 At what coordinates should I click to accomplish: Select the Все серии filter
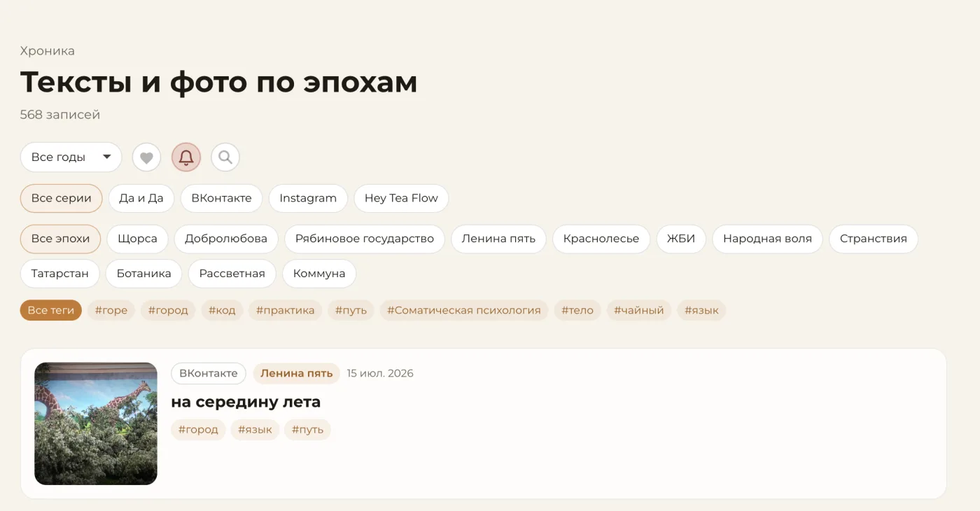[x=61, y=198]
